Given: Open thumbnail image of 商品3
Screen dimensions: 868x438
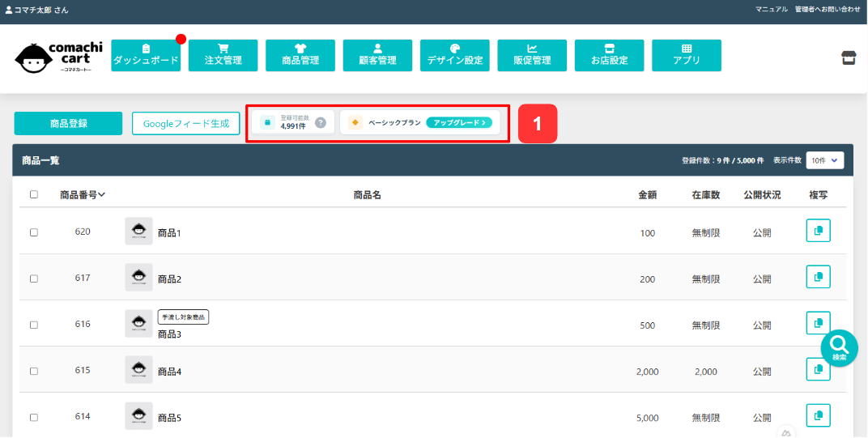Looking at the screenshot, I should point(138,324).
